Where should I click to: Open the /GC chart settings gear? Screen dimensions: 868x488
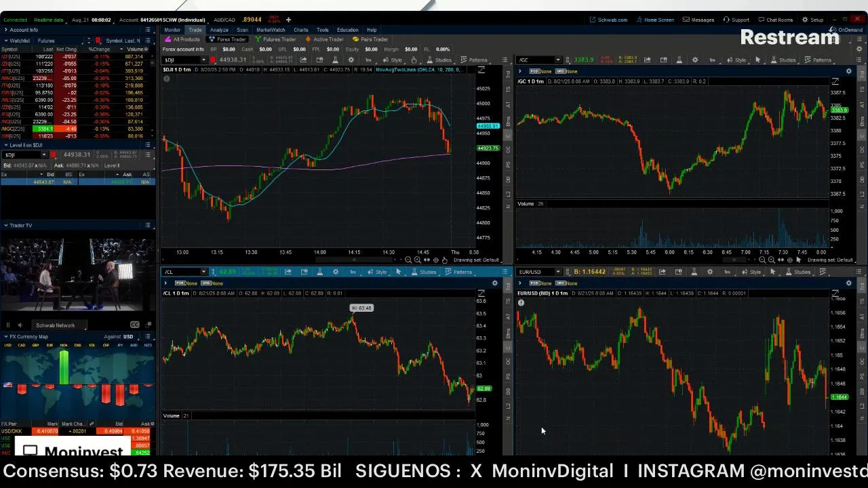694,60
